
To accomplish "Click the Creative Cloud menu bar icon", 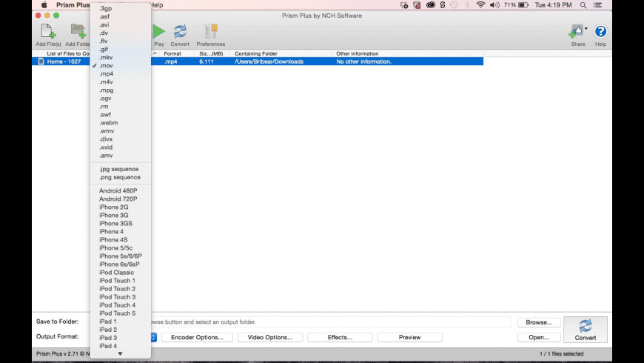I will point(430,5).
